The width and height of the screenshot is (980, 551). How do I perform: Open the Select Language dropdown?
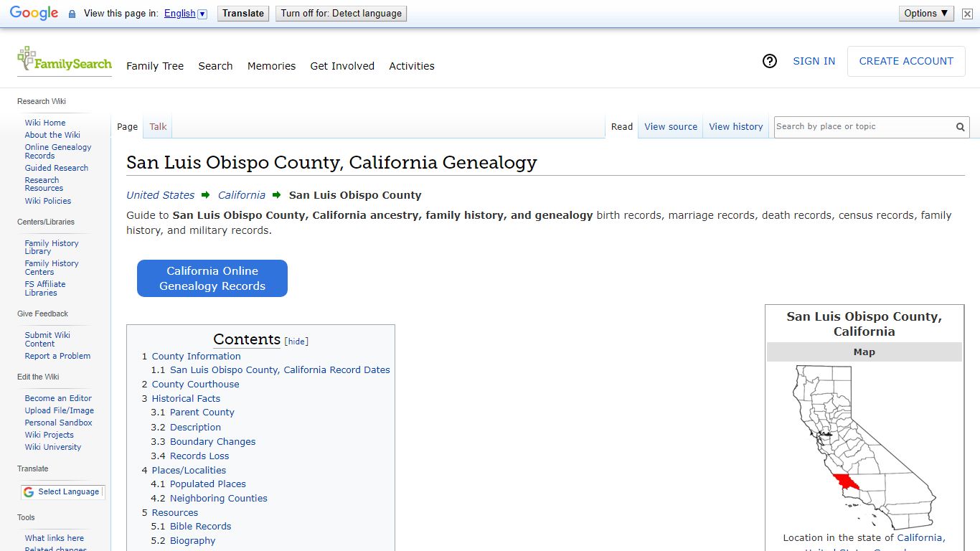[x=63, y=492]
